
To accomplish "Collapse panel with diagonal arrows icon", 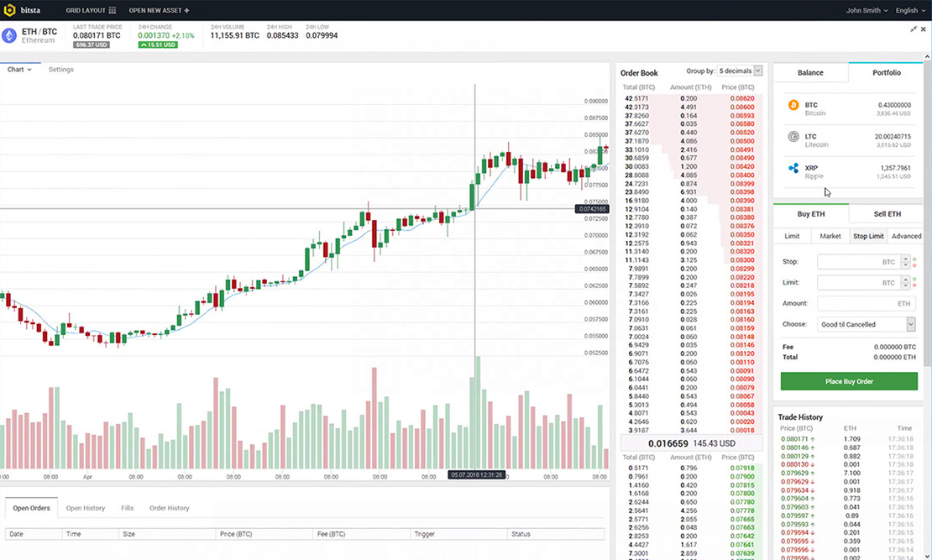I will (x=914, y=29).
